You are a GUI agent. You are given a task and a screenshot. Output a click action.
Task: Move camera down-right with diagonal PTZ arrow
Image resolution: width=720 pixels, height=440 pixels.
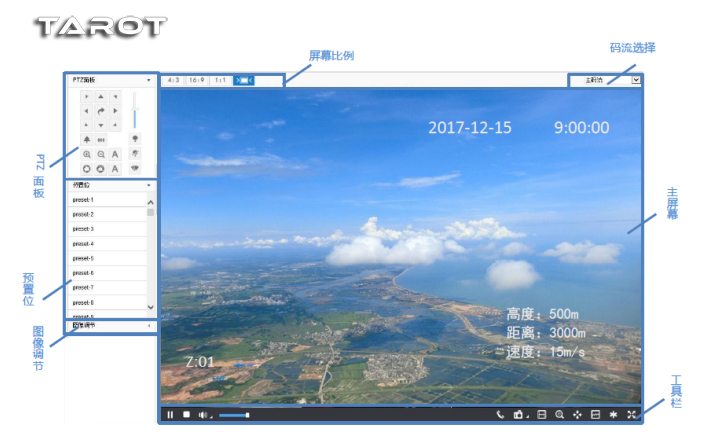[115, 125]
